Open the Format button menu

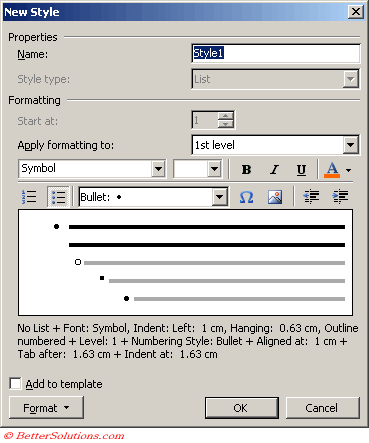click(x=46, y=407)
